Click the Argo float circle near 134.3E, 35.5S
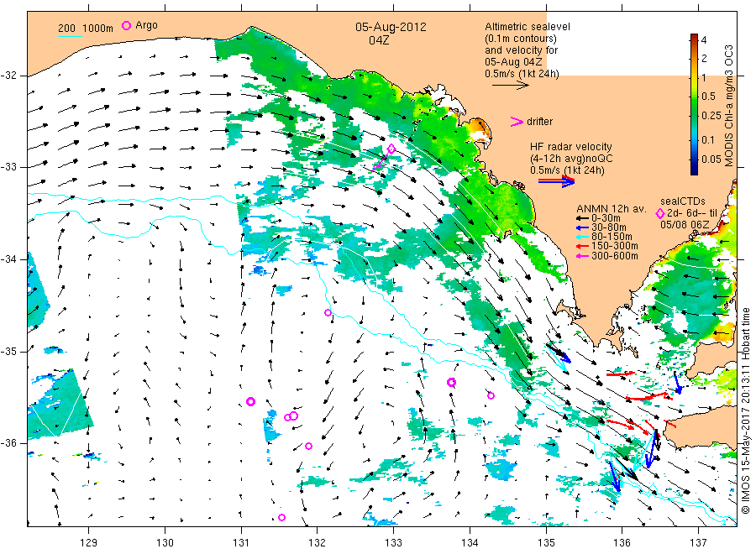The image size is (756, 554). [x=491, y=396]
